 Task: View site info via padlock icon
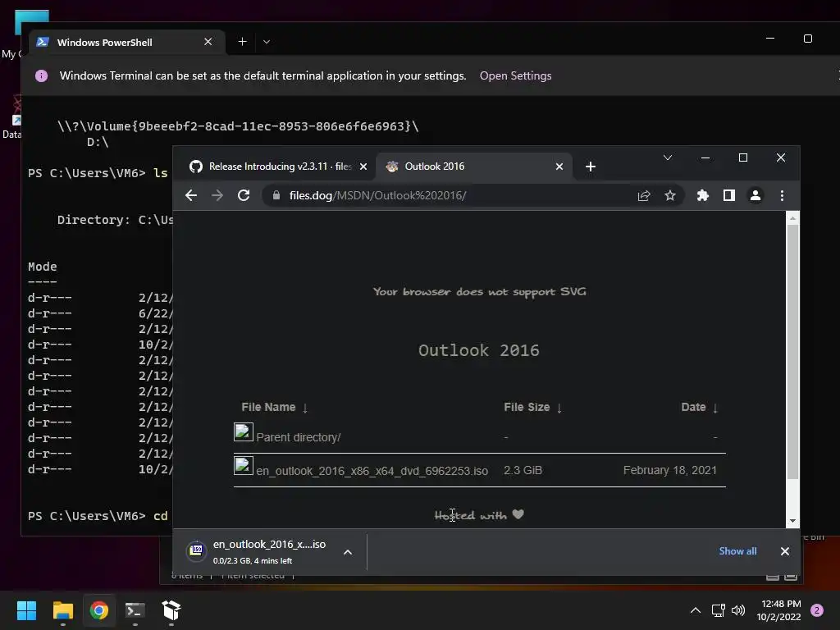tap(276, 195)
